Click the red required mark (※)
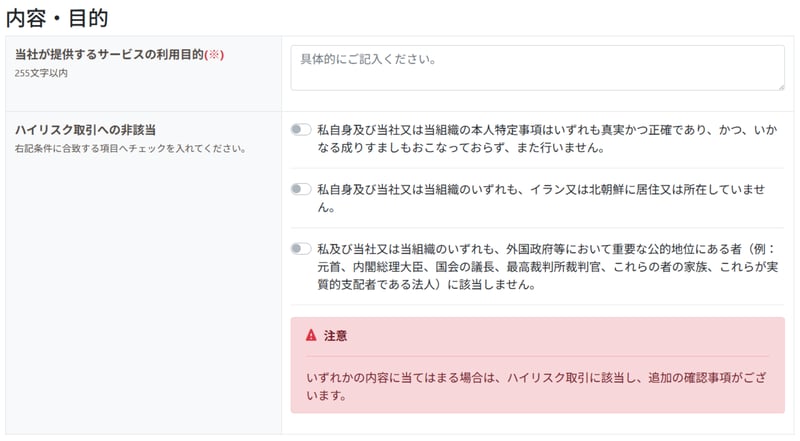 [x=214, y=55]
